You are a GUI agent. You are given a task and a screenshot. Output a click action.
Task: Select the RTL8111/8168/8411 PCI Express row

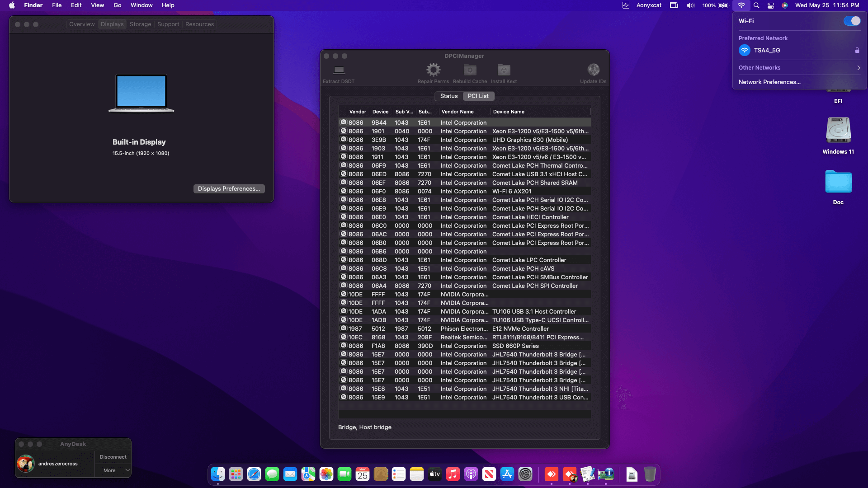click(465, 338)
